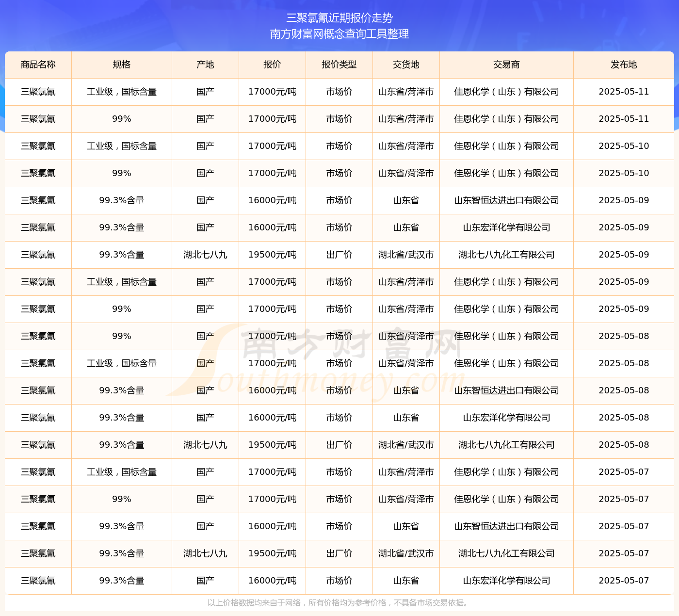Click 山东宏洋化学有限公司 in the 2025-05-08 row
Image resolution: width=679 pixels, height=616 pixels.
[x=506, y=418]
